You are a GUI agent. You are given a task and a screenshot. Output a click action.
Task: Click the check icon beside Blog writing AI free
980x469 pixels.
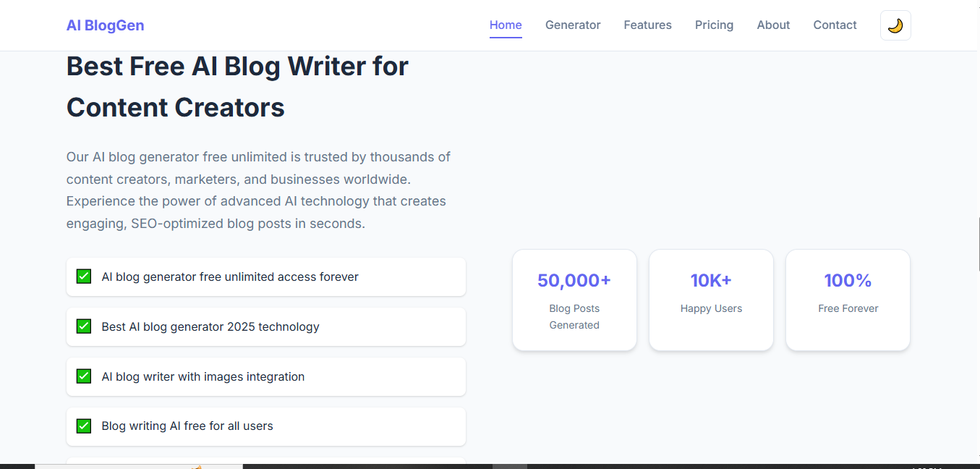84,426
